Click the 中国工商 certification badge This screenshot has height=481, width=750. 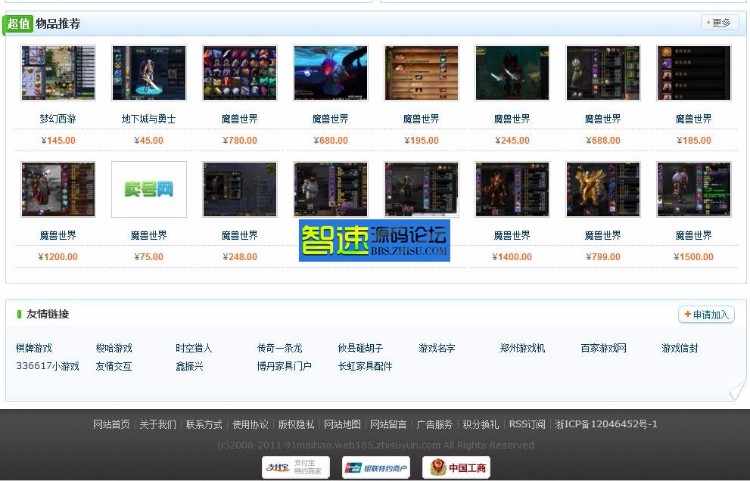456,467
